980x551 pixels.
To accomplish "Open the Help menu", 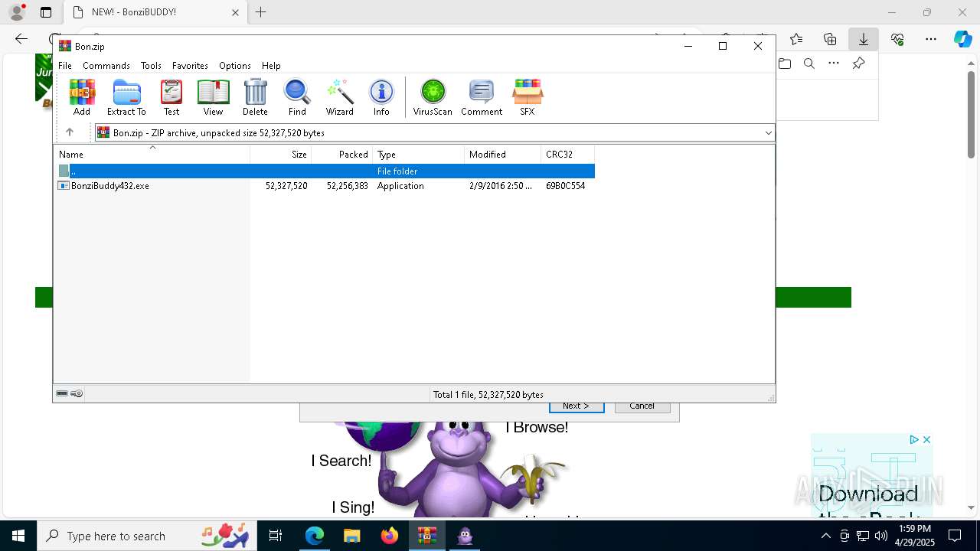I will pos(271,66).
